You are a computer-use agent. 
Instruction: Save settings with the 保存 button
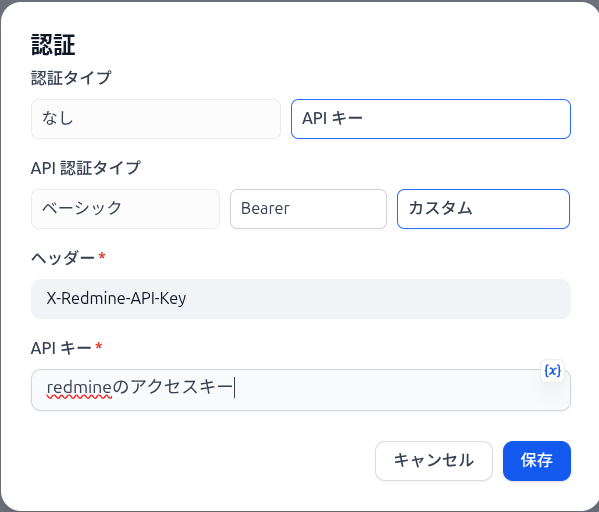tap(537, 461)
